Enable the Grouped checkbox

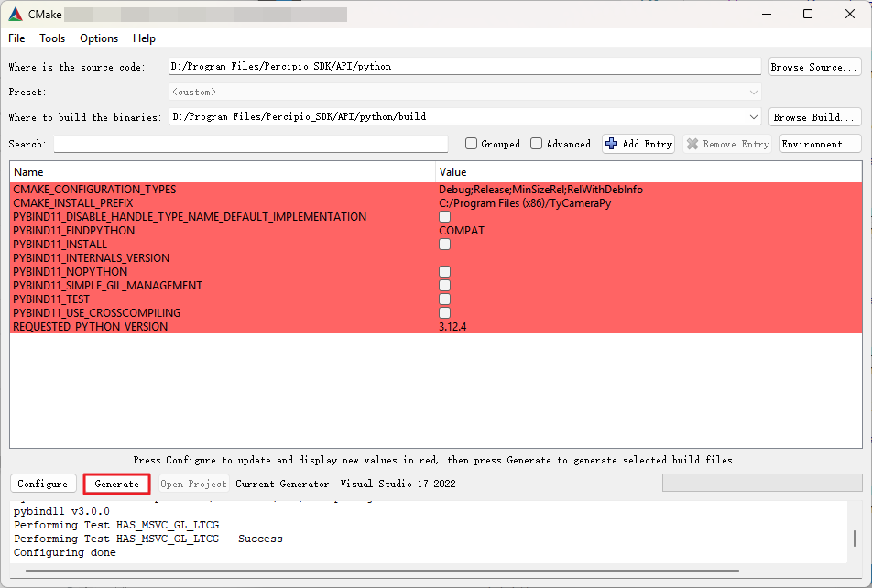[471, 144]
